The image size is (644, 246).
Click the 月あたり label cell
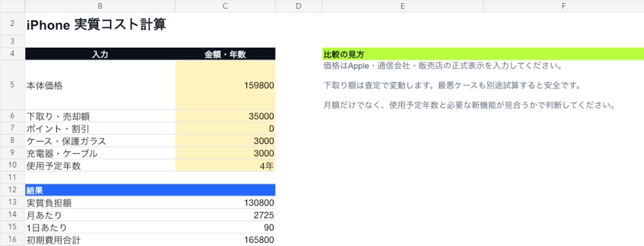[x=100, y=215]
